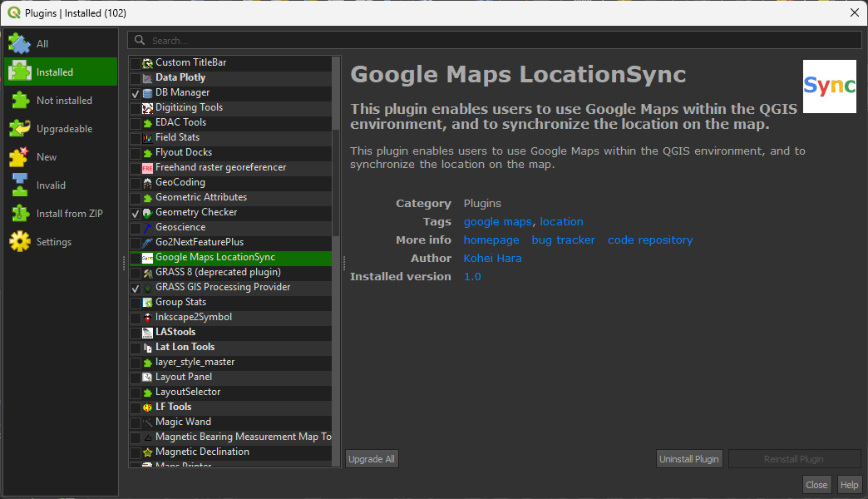Open the bug tracker link
Viewport: 868px width, 499px height.
564,240
